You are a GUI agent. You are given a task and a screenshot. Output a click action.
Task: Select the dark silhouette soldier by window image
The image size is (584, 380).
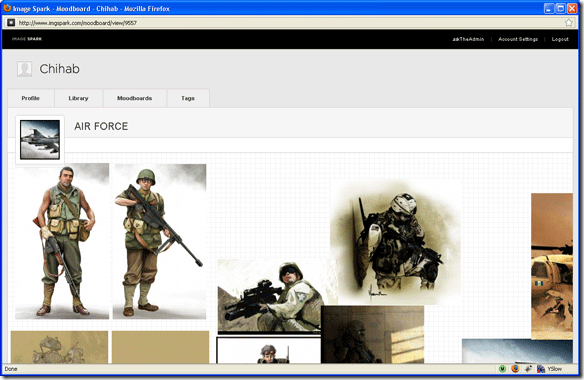click(372, 334)
